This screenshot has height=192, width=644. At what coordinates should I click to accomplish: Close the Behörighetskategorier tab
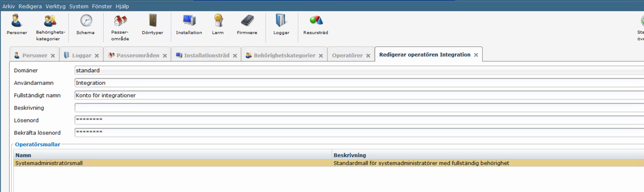click(321, 56)
